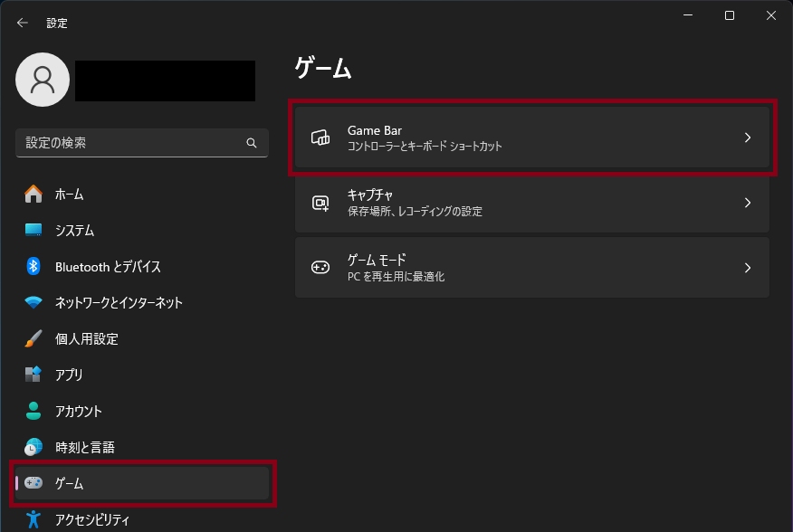Click the ゲーム モード controller icon
This screenshot has width=793, height=532.
[x=320, y=268]
